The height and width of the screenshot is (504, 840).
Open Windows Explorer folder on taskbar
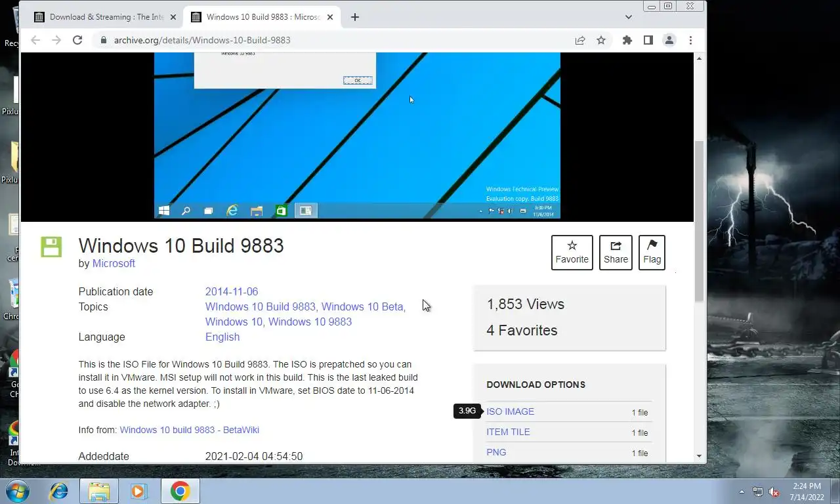99,491
